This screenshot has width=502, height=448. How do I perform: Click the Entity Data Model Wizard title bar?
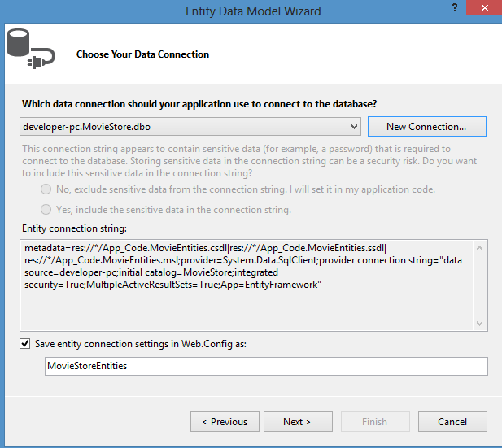[x=253, y=11]
